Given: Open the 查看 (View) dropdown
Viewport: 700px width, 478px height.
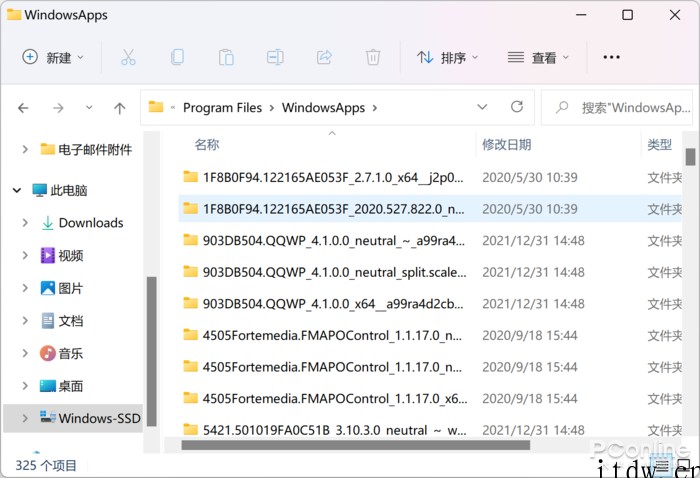Looking at the screenshot, I should 538,58.
